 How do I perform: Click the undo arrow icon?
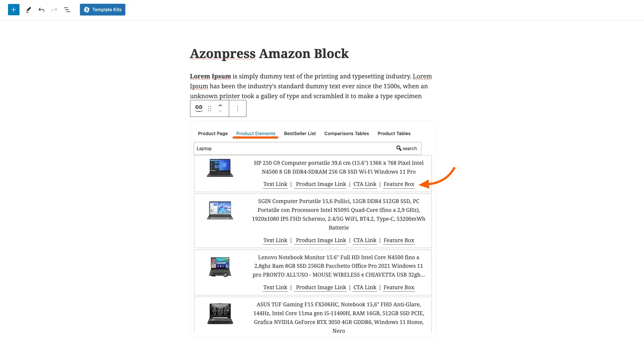point(41,10)
